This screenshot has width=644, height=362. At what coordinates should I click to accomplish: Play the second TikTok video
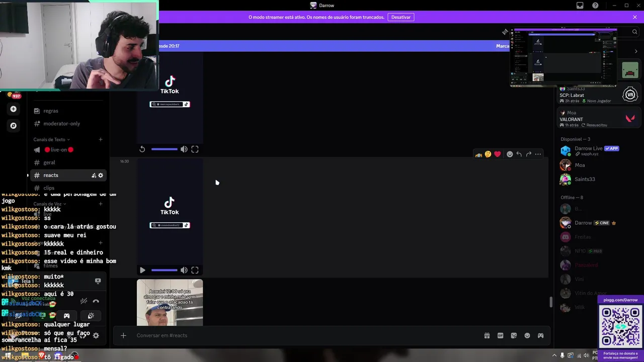click(142, 270)
